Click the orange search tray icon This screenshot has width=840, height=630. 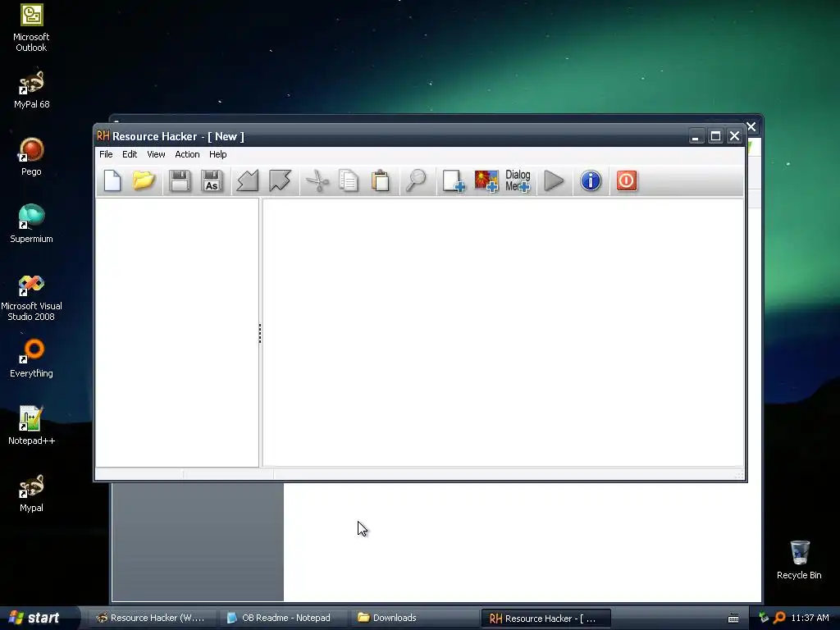click(x=779, y=618)
